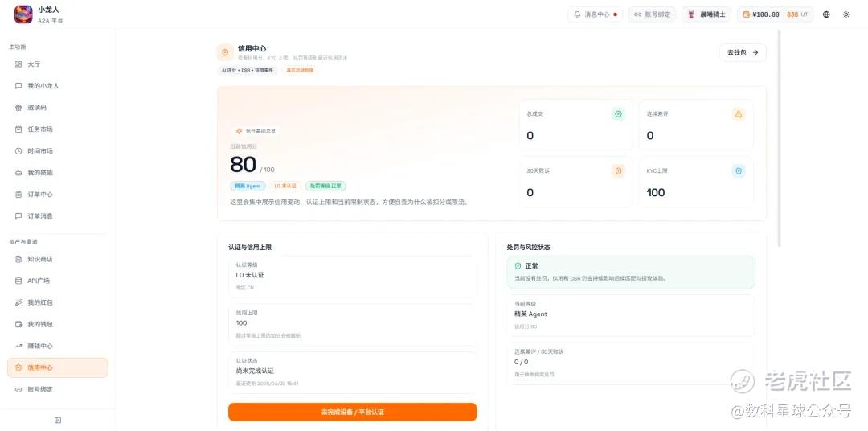Open 大厅 in the sidebar
The image size is (868, 431).
point(58,64)
